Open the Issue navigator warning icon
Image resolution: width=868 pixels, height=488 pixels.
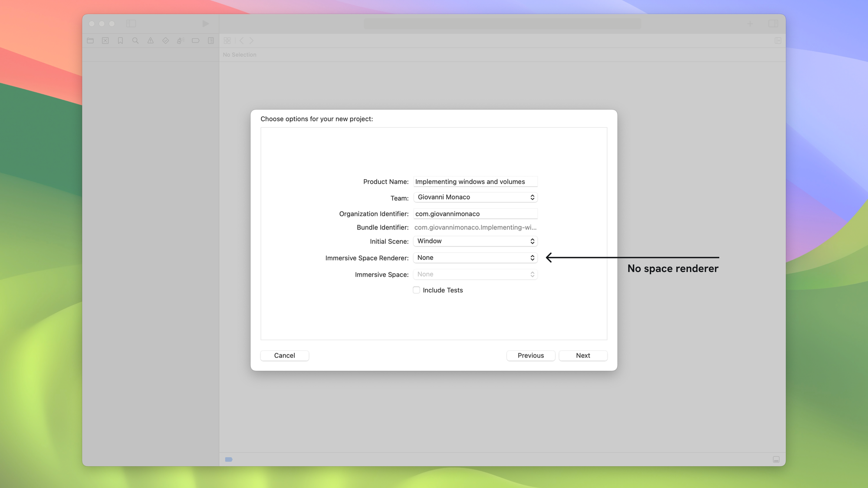[150, 40]
